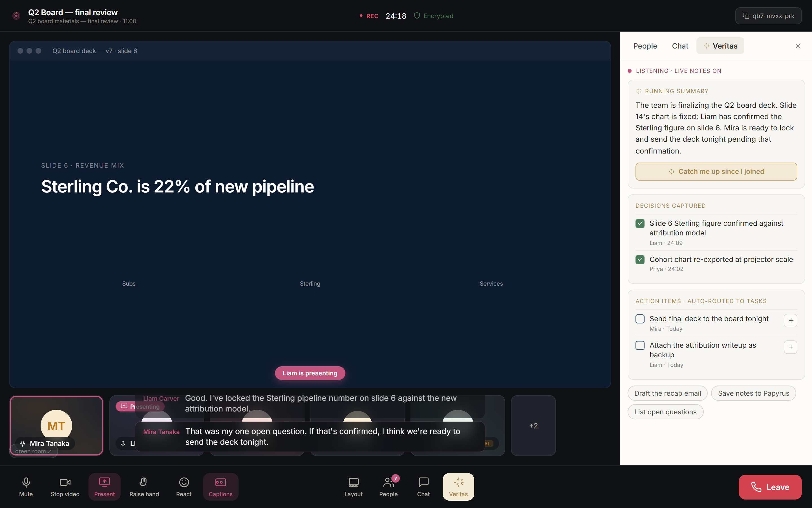This screenshot has width=812, height=508.
Task: Click the Listening · Live notes on status
Action: 674,71
